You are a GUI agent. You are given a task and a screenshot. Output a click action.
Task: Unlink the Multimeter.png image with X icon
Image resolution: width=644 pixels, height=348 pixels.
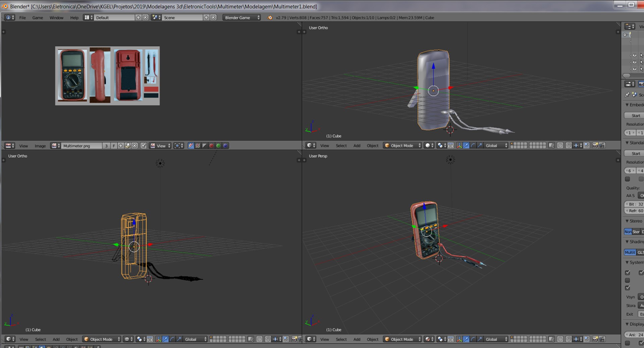pyautogui.click(x=135, y=146)
